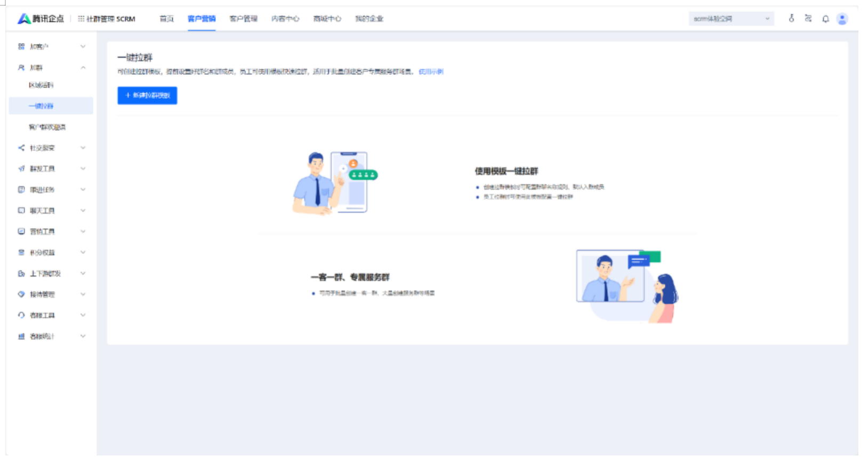Screen dimensions: 868x464
Task: Click the 接待管理 diamond icon in sidebar
Action: pyautogui.click(x=21, y=294)
